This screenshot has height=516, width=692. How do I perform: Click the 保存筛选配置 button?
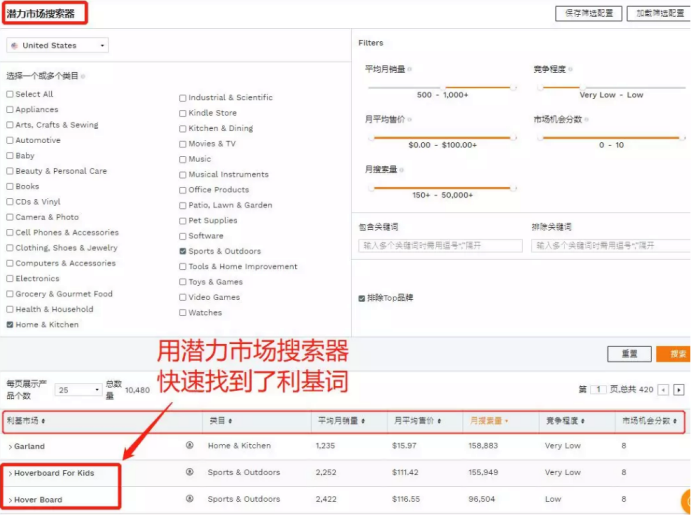pos(587,14)
